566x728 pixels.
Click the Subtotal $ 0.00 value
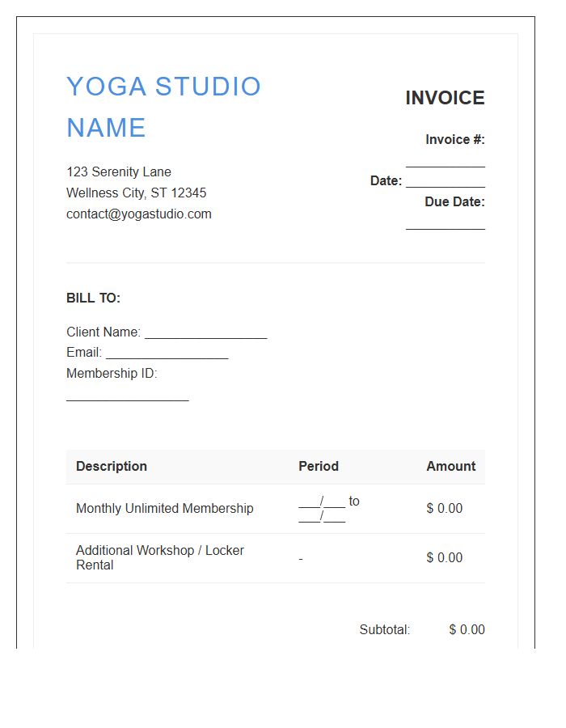[x=467, y=629]
